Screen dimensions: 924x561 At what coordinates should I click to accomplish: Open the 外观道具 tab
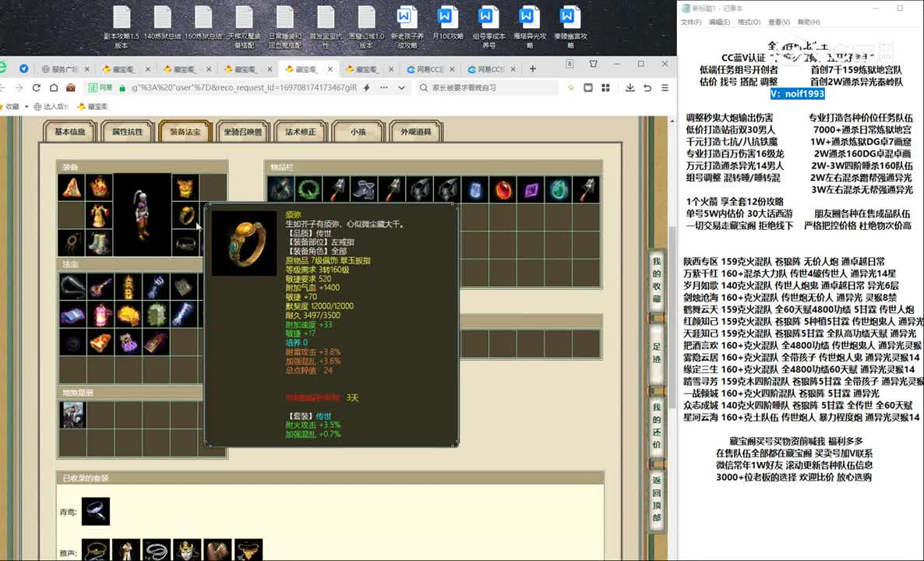coord(416,132)
